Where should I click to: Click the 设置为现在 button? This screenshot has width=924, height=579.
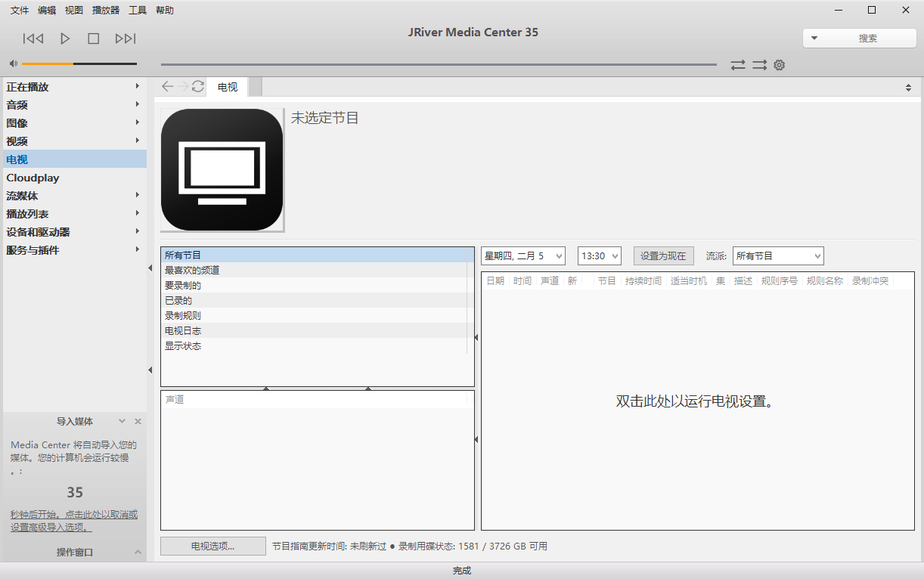[663, 255]
